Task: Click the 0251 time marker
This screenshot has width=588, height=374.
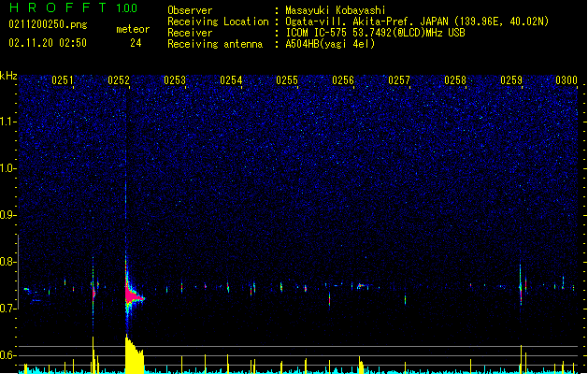Action: pyautogui.click(x=63, y=80)
